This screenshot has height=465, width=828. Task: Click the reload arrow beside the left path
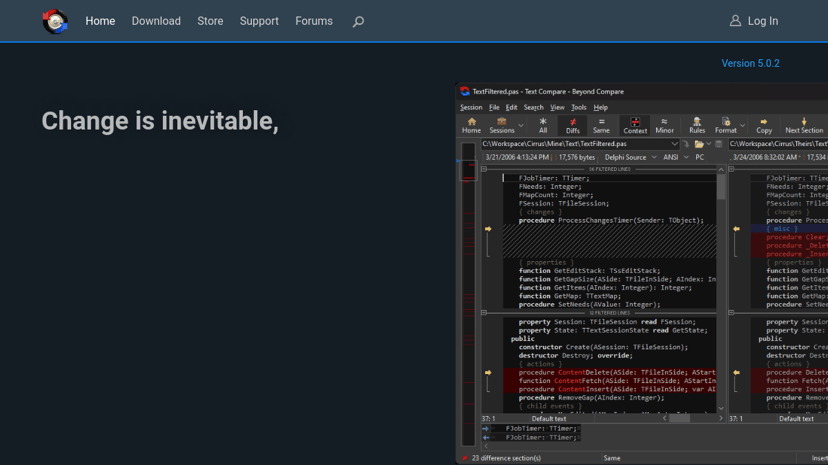(x=685, y=144)
